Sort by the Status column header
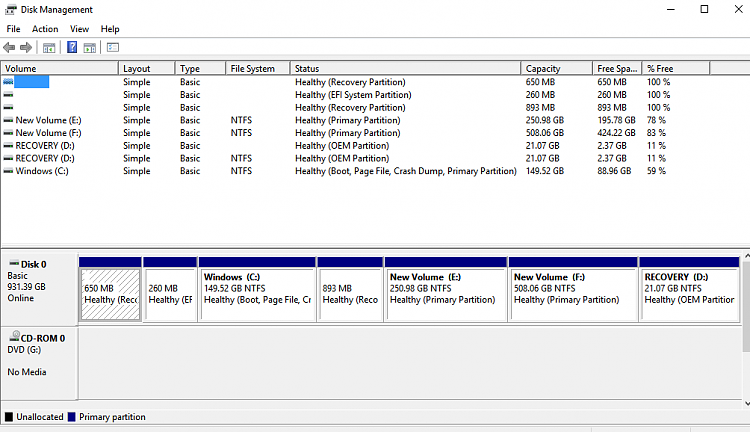 coord(405,68)
